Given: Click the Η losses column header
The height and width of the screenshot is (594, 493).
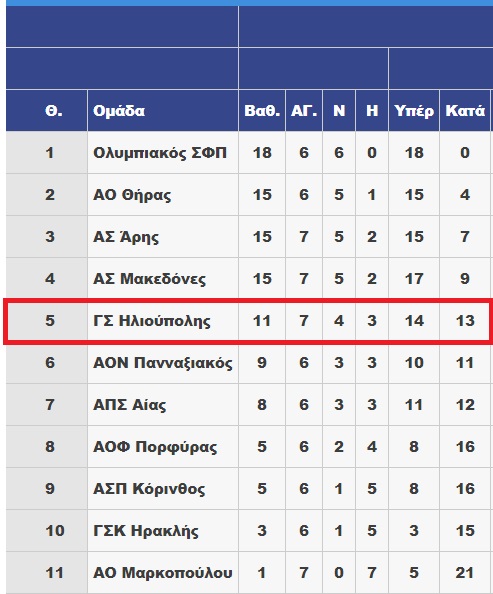Looking at the screenshot, I should [x=372, y=111].
